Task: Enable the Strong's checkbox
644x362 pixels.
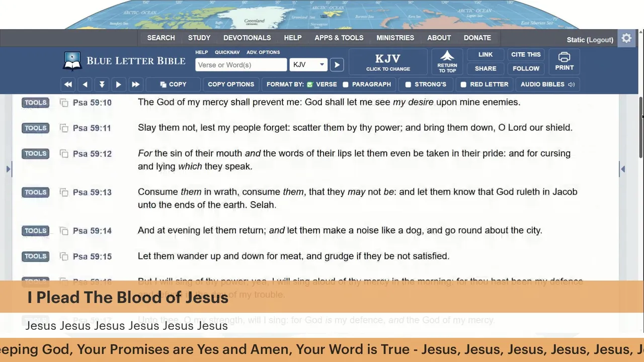Action: coord(408,84)
